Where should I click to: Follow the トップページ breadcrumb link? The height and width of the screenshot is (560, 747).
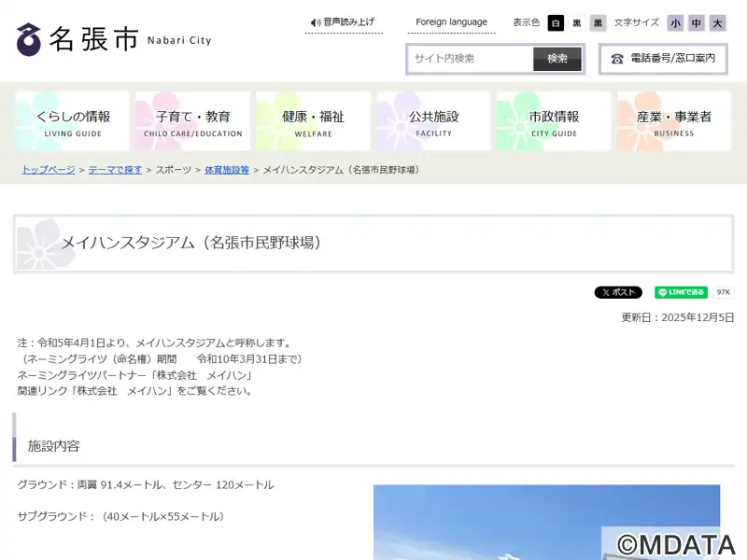pos(49,170)
